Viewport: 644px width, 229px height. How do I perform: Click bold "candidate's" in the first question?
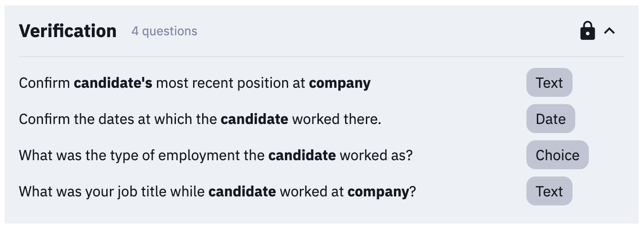[113, 83]
